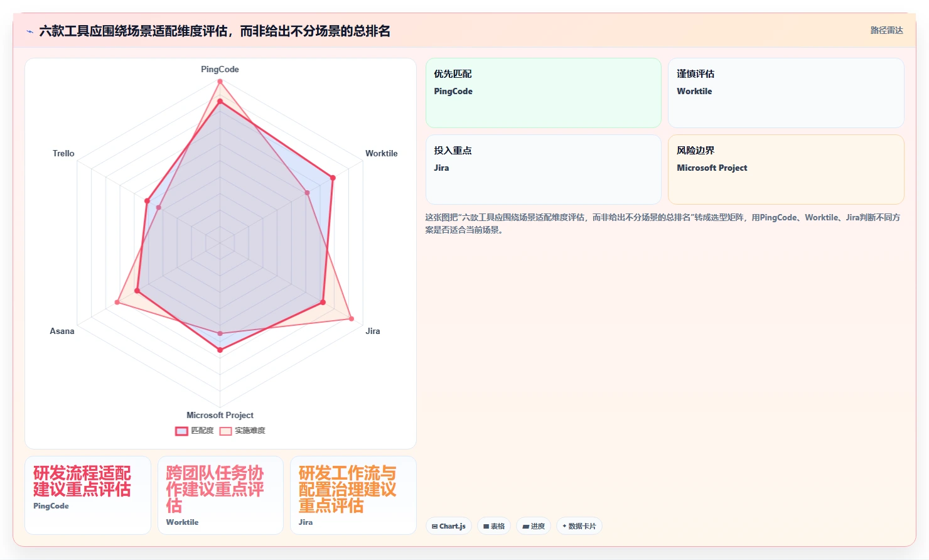Click the header title 六款工具应围绕场景适配维度评估
The width and height of the screenshot is (929, 560).
click(215, 31)
